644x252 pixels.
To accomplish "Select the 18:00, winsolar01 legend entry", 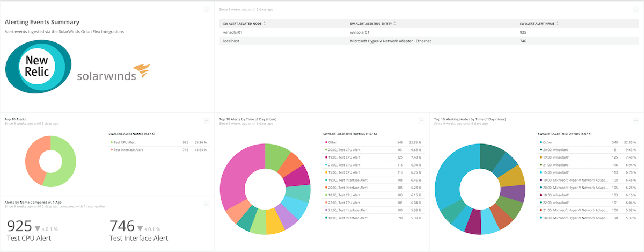I will [x=589, y=195].
